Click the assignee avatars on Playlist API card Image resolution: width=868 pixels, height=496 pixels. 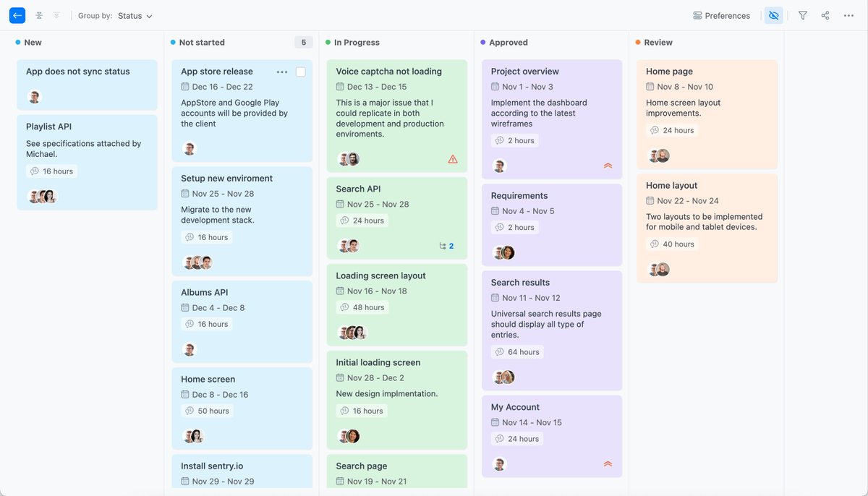point(42,197)
